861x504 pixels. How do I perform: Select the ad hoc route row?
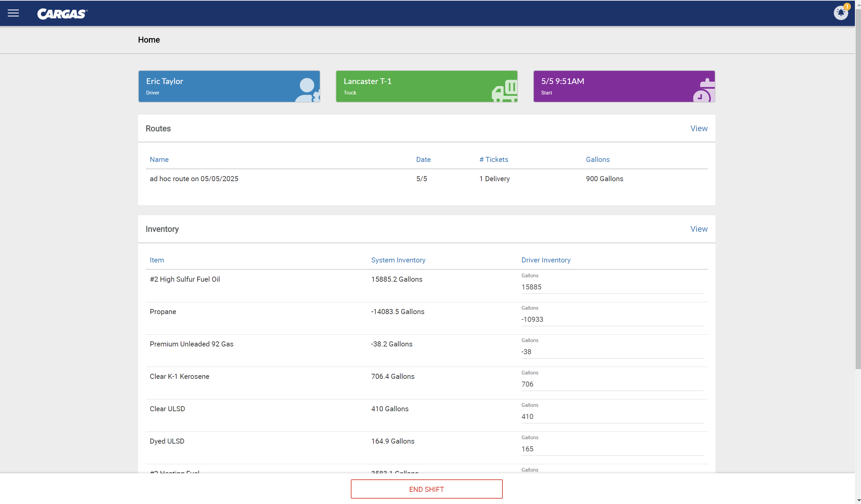pyautogui.click(x=194, y=178)
